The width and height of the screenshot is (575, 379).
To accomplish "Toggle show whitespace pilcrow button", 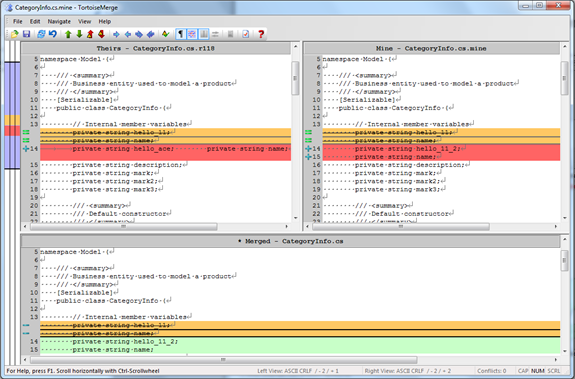I will click(x=180, y=34).
